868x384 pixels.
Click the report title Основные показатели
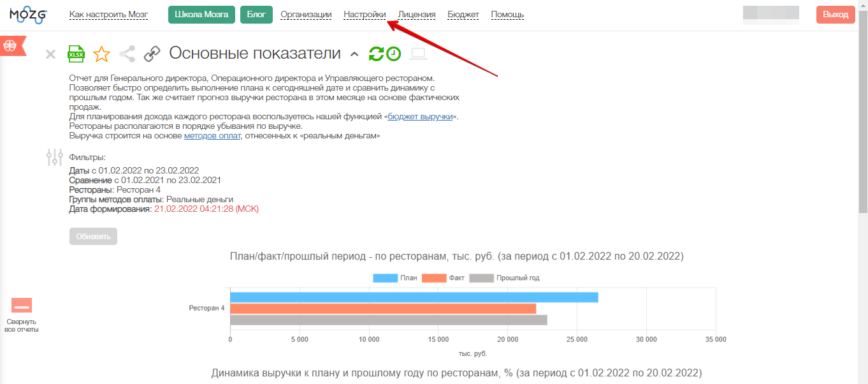pyautogui.click(x=255, y=54)
